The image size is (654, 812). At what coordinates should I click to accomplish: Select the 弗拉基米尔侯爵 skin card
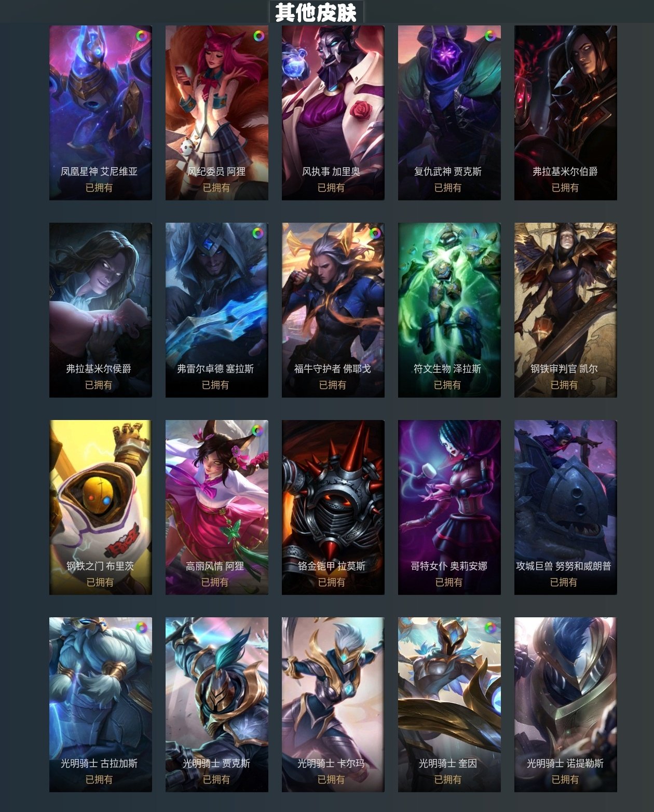tap(101, 310)
